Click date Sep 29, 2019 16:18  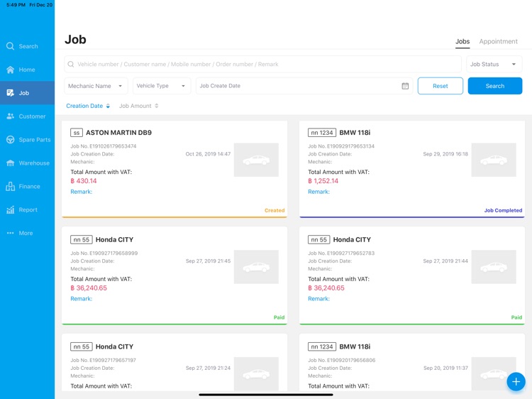(445, 154)
